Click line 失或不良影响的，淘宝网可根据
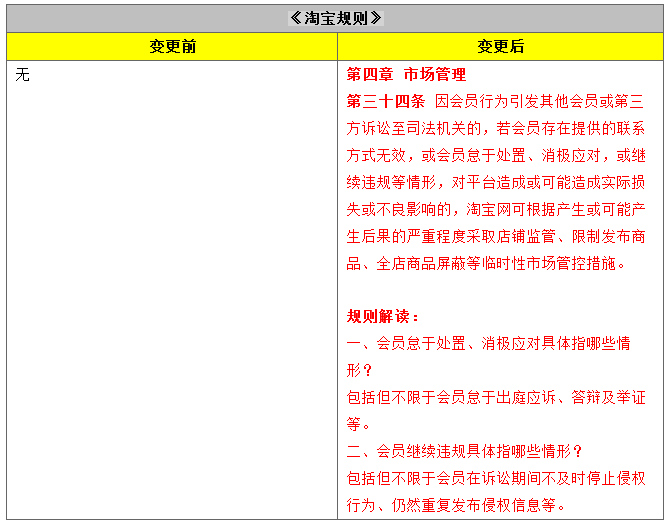 [x=496, y=210]
